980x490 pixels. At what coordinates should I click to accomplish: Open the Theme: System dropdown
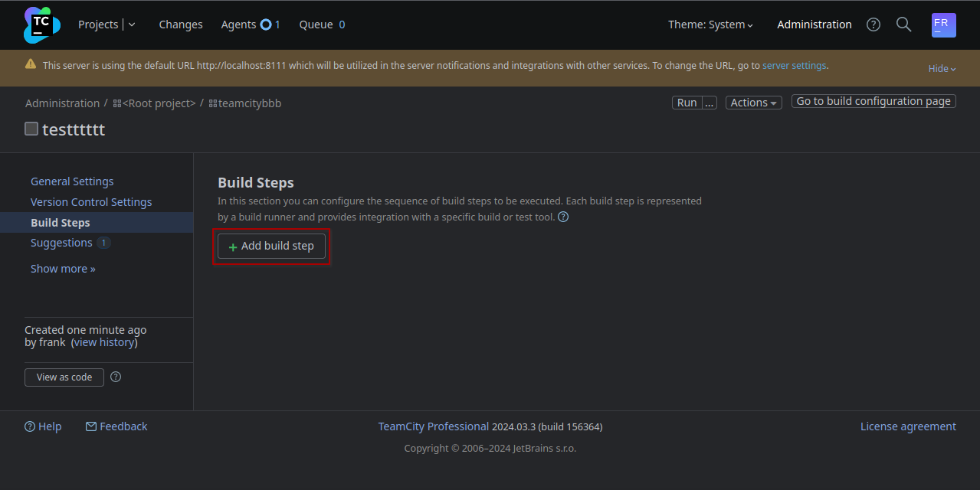click(x=710, y=24)
